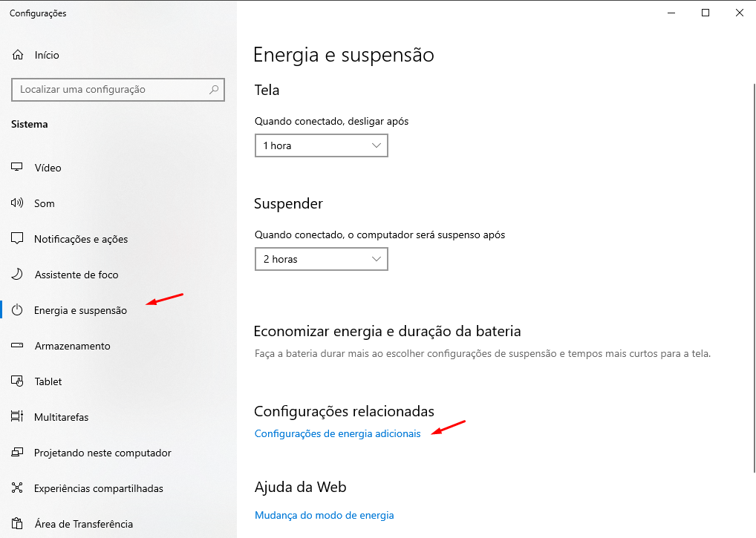Click the Localizar uma configuração search field
The height and width of the screenshot is (538, 756).
point(111,90)
